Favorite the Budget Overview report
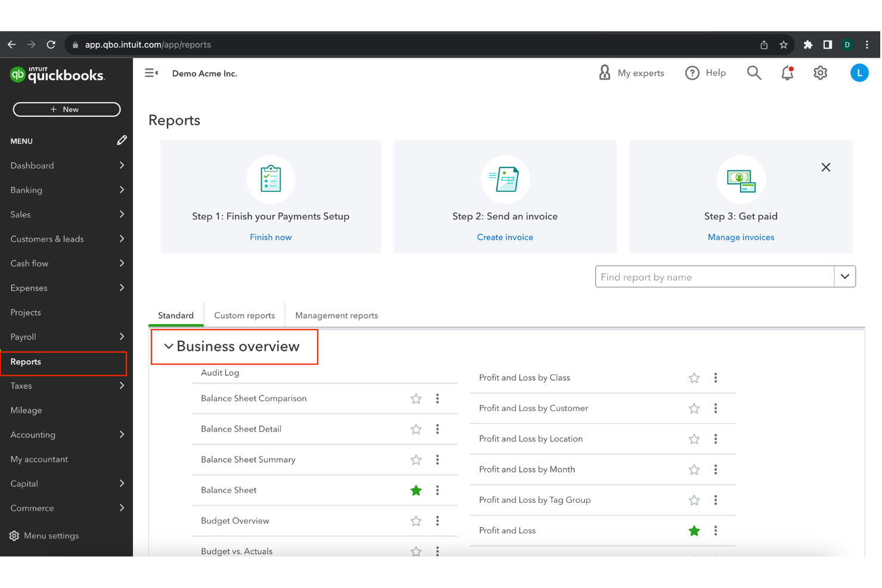 pos(416,521)
